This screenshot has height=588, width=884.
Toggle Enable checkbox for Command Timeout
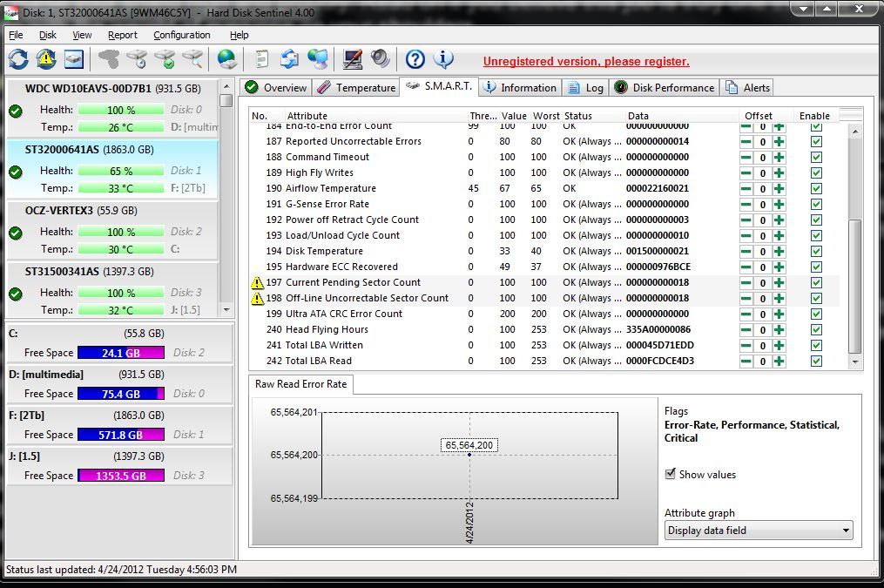click(816, 158)
